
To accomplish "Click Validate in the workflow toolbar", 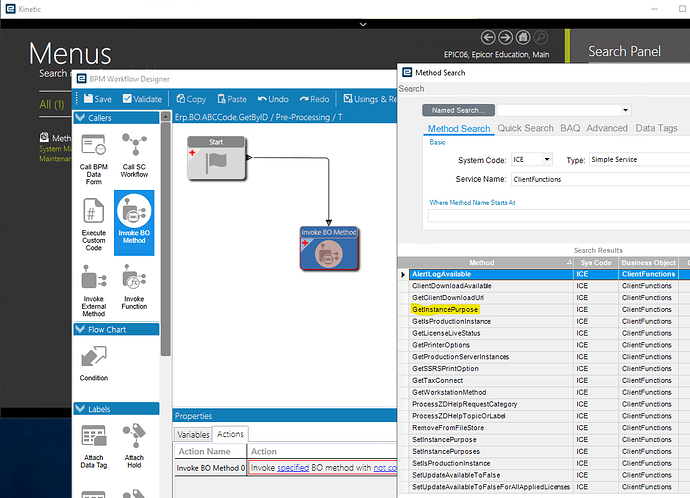I will (142, 99).
